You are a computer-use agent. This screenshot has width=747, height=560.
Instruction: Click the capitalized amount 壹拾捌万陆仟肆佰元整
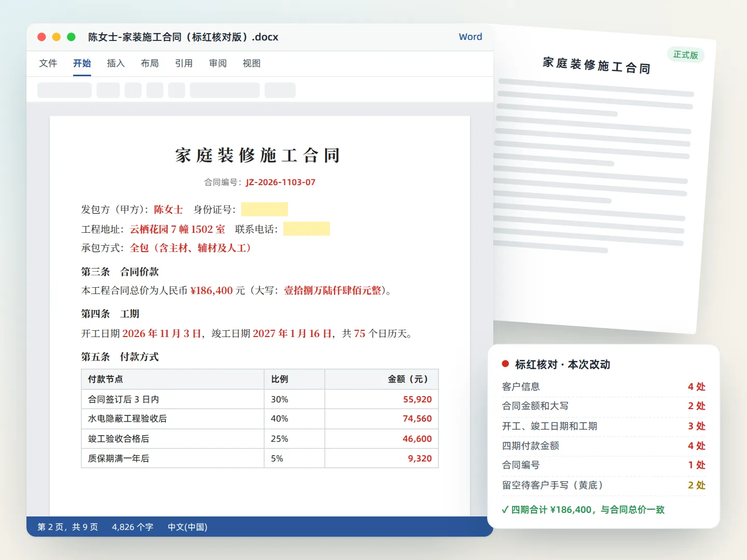[x=333, y=290]
